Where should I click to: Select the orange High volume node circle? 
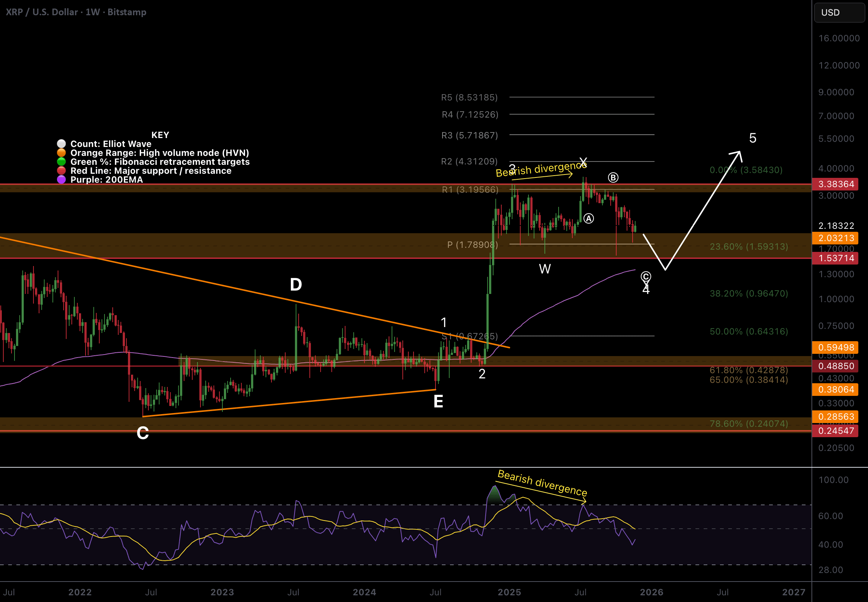(61, 153)
